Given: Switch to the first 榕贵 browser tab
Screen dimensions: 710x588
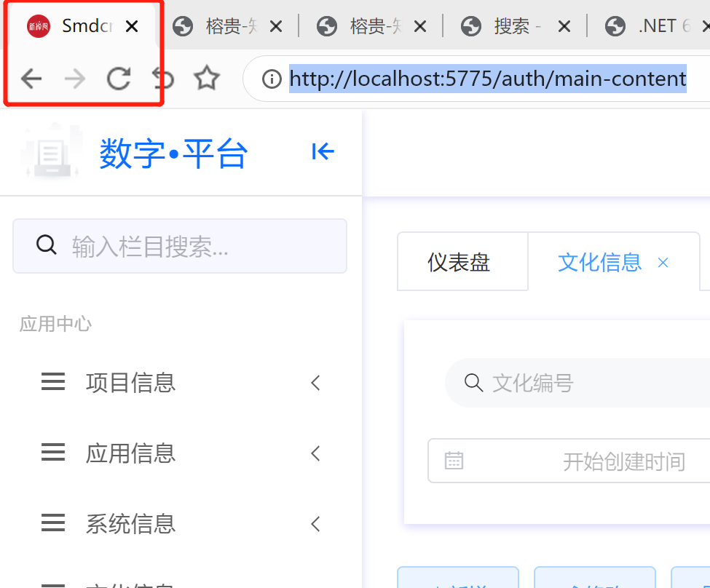Looking at the screenshot, I should click(226, 26).
